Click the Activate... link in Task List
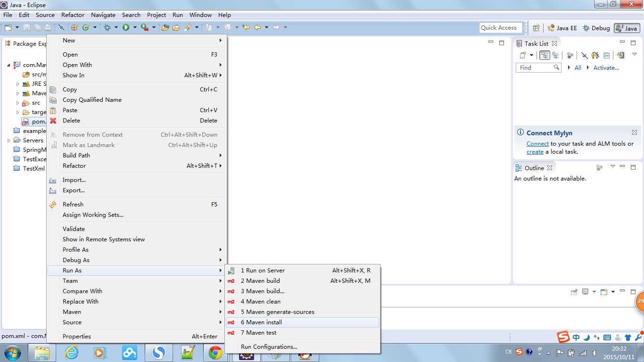 (x=606, y=68)
